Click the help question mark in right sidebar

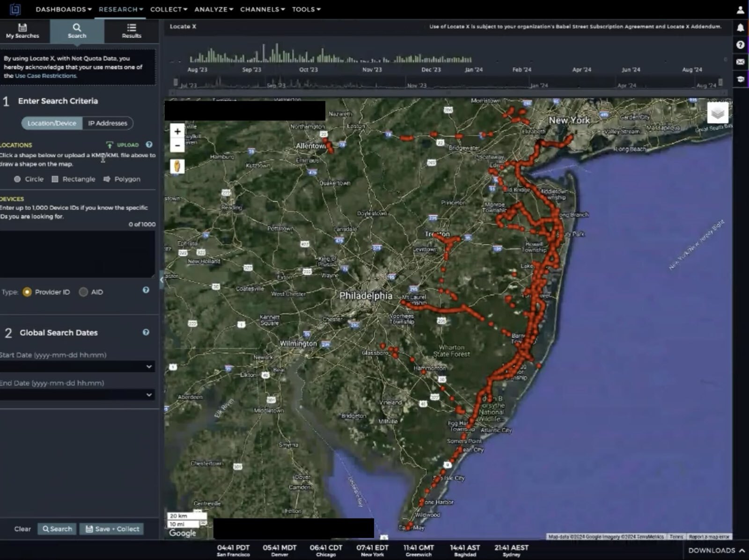click(x=740, y=45)
